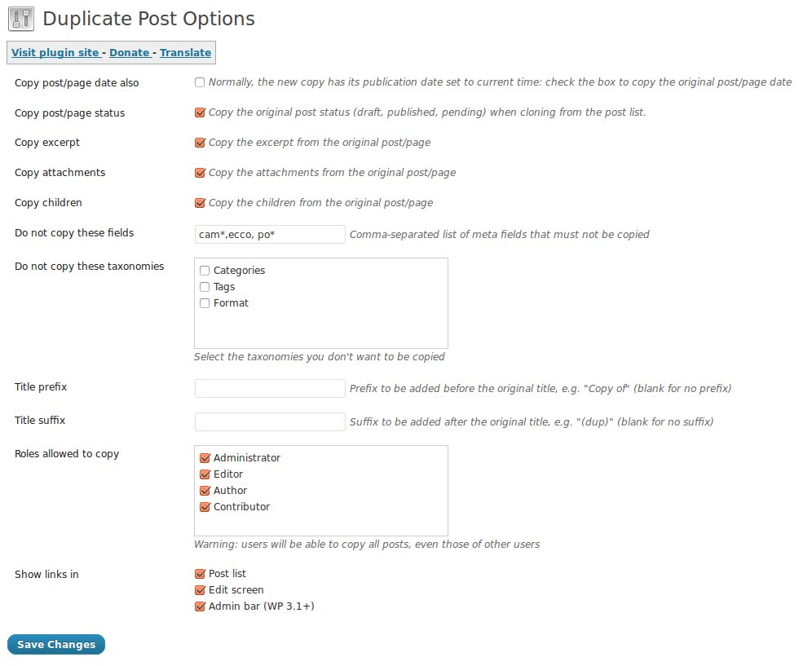Open the Visit plugin site link
Screen dimensions: 812x666
click(x=55, y=53)
